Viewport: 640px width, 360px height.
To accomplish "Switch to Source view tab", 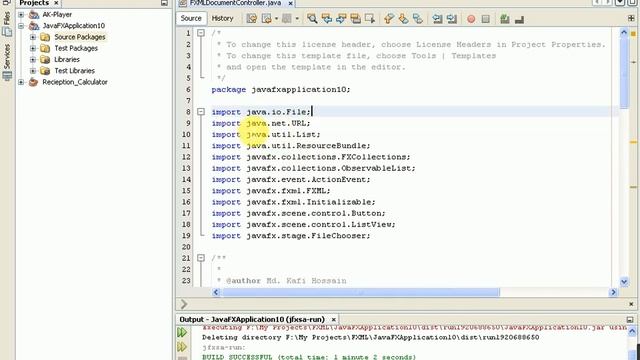I will (x=191, y=18).
